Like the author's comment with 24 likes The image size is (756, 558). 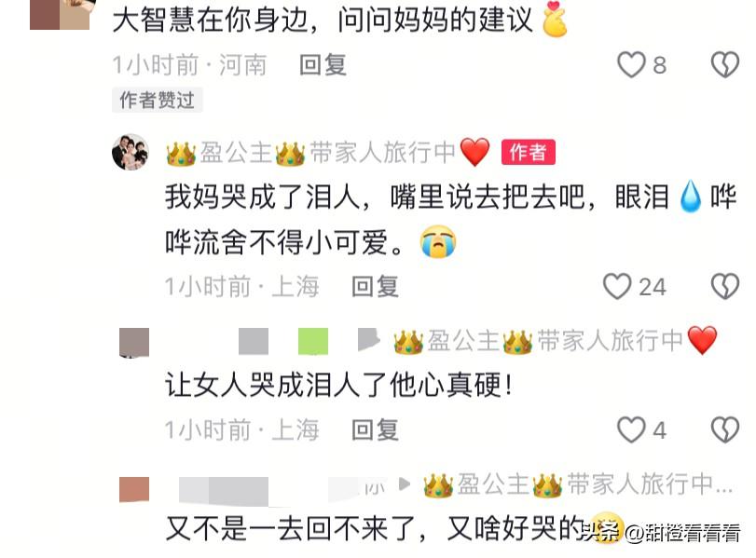tap(617, 286)
